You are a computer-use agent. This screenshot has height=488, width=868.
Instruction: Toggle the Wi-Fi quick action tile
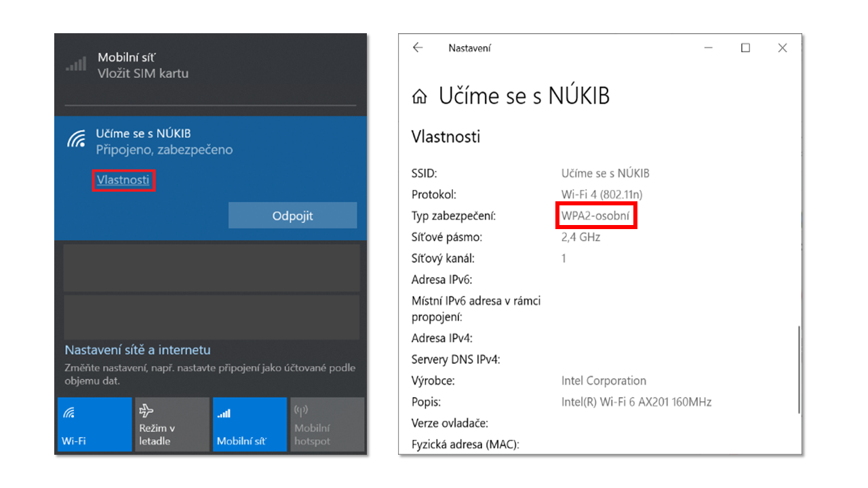point(94,424)
